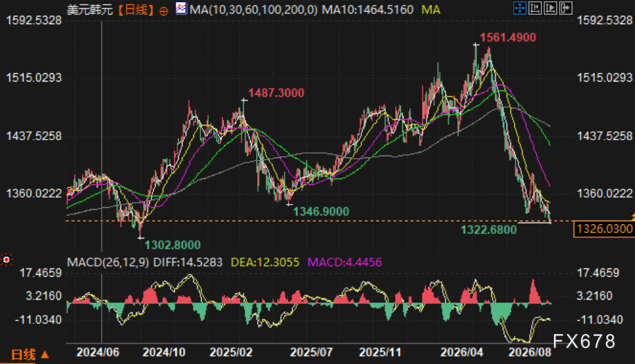
Task: Open the MA indicator chart icon
Action: [x=181, y=8]
